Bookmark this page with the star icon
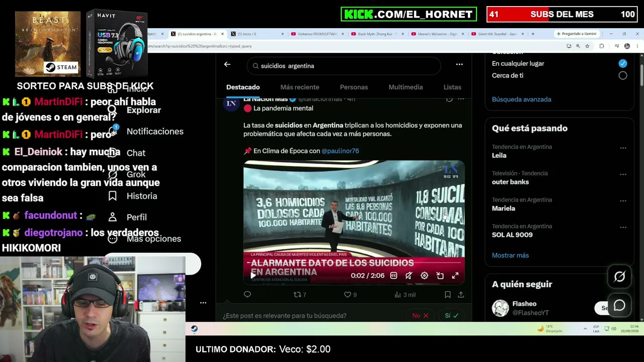 587,46
